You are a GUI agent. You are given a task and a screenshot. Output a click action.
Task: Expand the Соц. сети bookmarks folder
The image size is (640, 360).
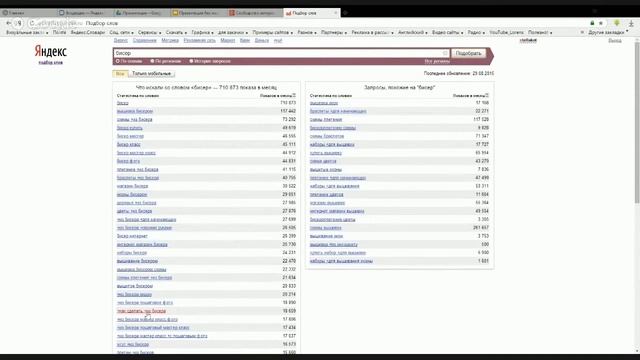[121, 32]
